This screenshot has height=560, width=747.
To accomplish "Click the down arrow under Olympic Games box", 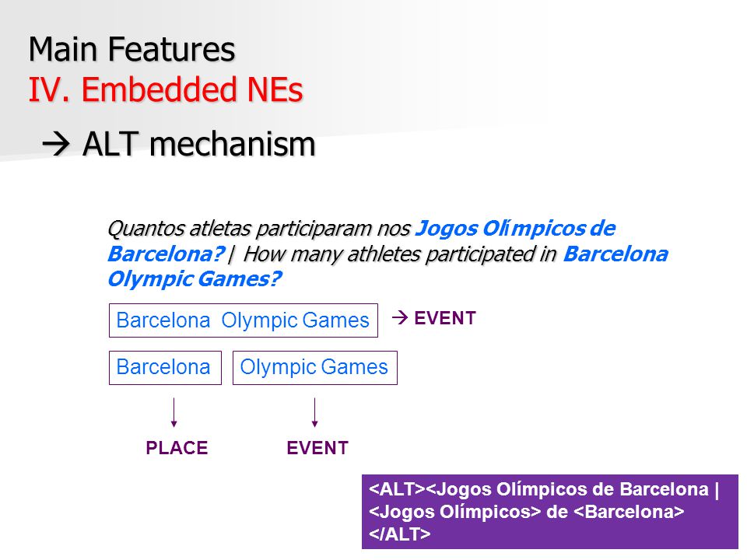I will click(x=314, y=412).
